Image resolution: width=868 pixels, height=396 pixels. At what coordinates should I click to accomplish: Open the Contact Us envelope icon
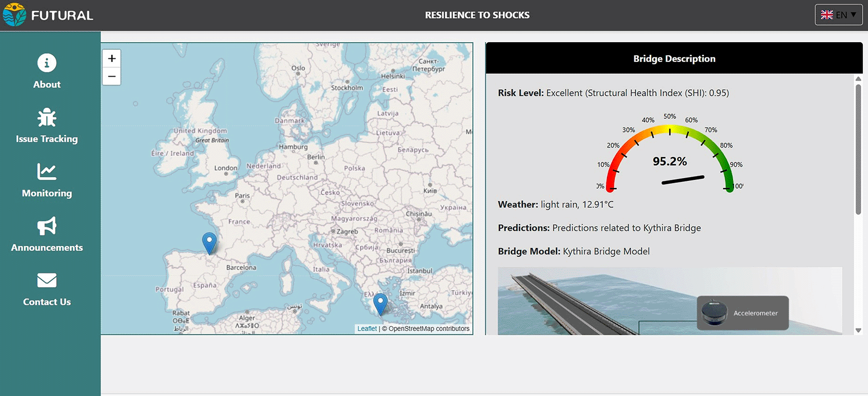[x=47, y=280]
